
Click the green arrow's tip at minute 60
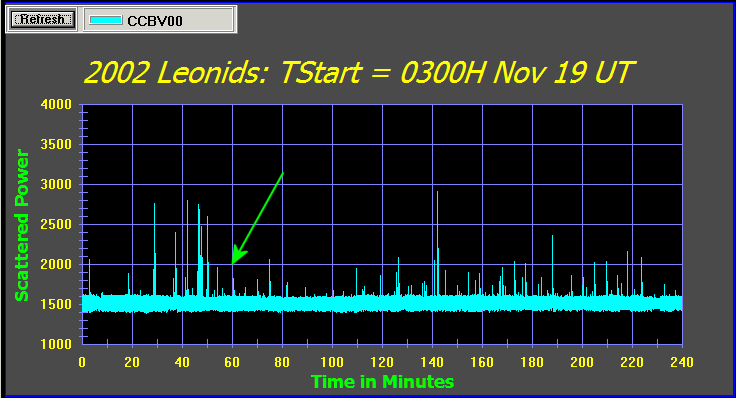point(233,263)
